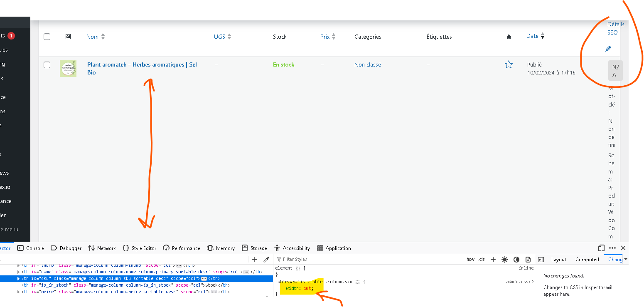Open the Network tab
Image resolution: width=644 pixels, height=307 pixels.
tap(102, 248)
